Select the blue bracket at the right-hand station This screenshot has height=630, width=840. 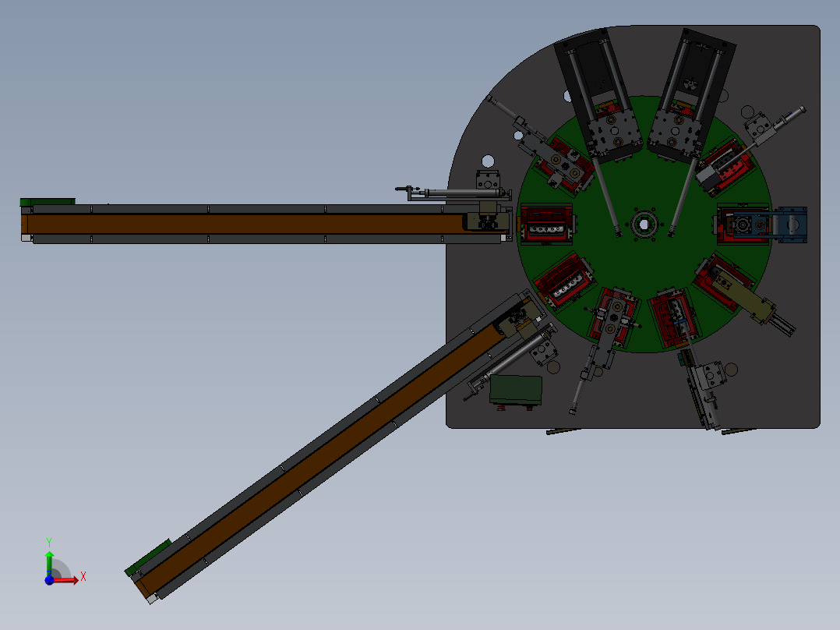coord(792,224)
